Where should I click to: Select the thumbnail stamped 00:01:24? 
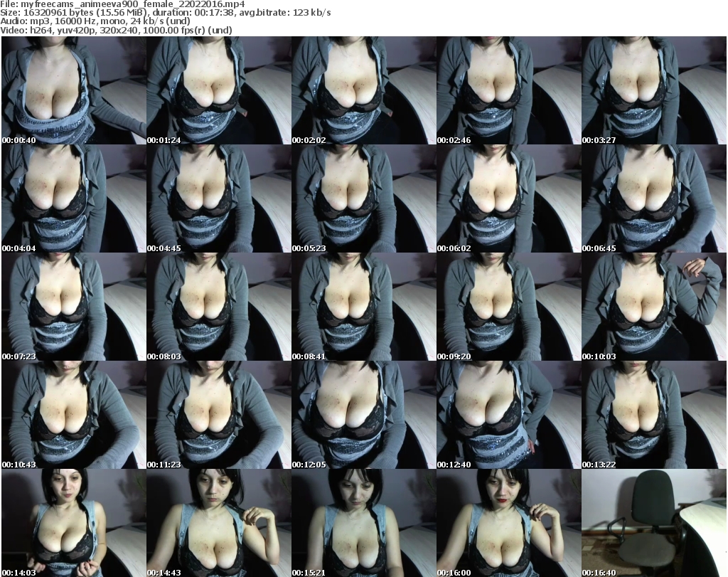tap(219, 90)
